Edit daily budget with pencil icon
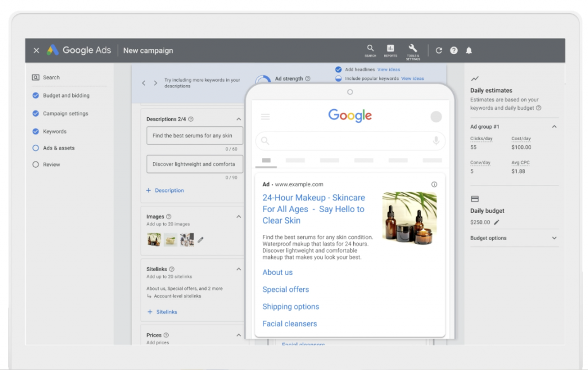 (497, 222)
